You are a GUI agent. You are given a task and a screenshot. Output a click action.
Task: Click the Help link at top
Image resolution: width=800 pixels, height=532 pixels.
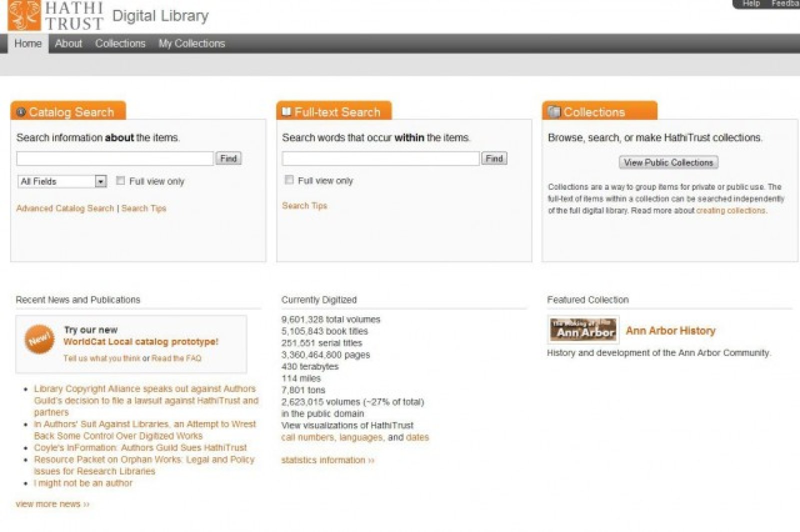point(751,3)
